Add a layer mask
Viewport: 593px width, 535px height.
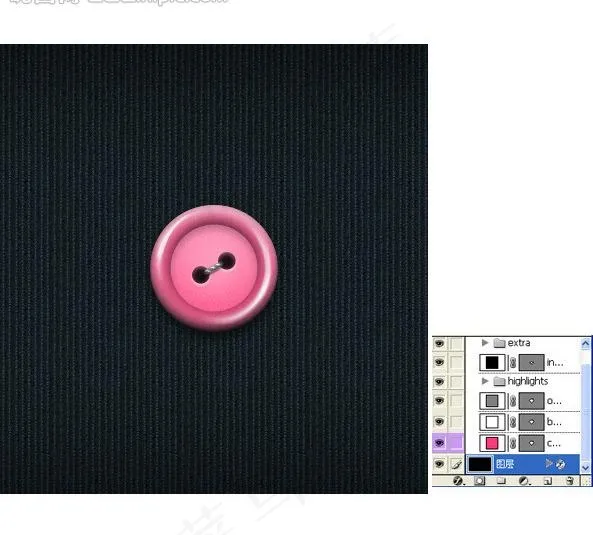coord(480,481)
